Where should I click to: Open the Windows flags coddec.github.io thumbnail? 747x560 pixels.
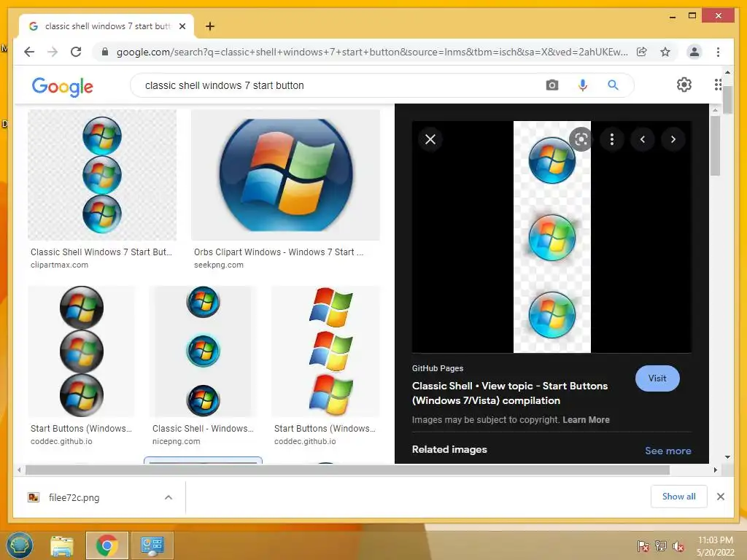click(325, 351)
